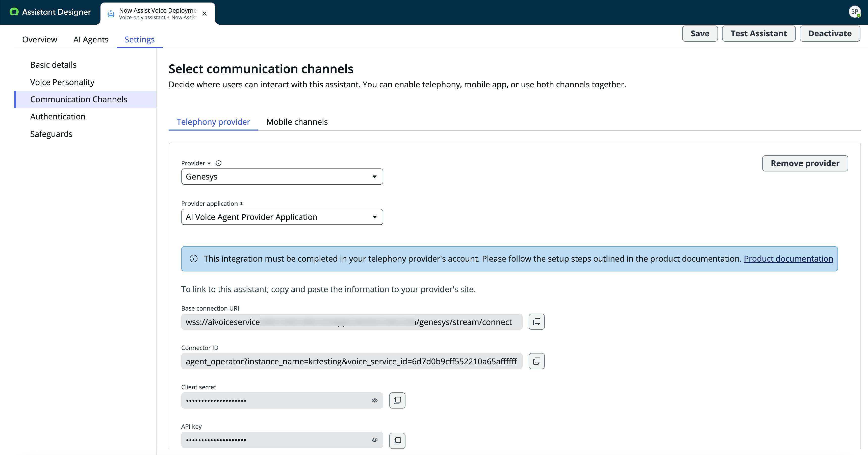
Task: Switch to the Mobile channels tab
Action: pyautogui.click(x=297, y=122)
